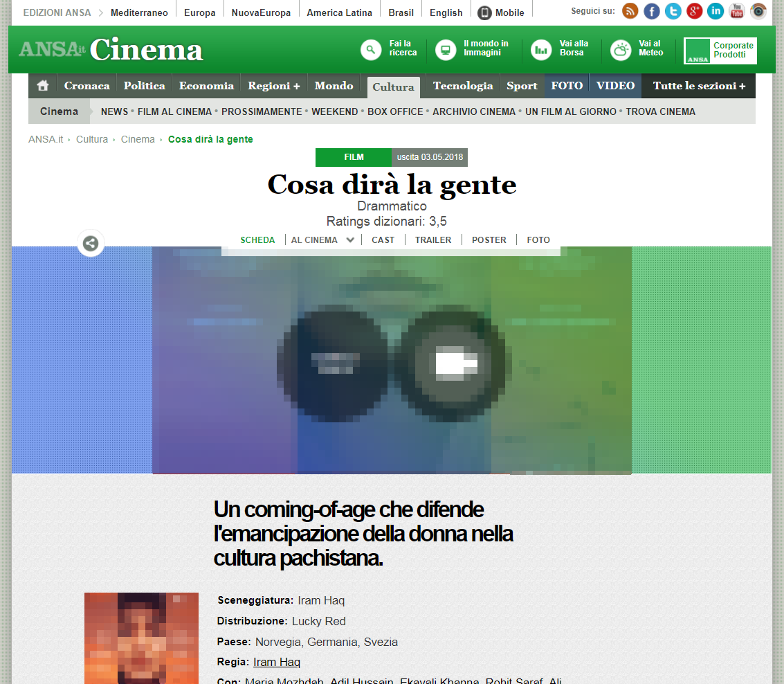Click Cultura breadcrumb link
The width and height of the screenshot is (784, 684).
click(x=92, y=139)
